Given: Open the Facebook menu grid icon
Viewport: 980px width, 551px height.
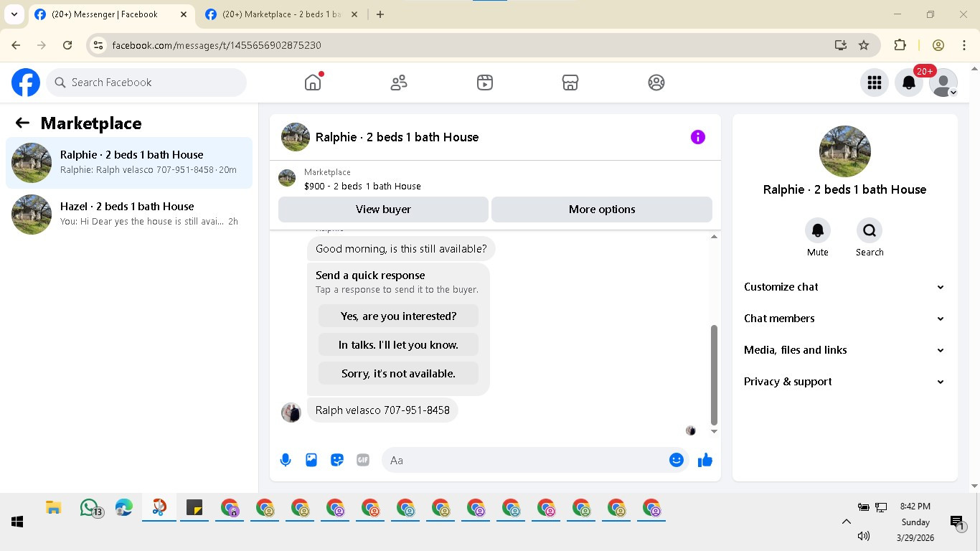Looking at the screenshot, I should (x=875, y=83).
